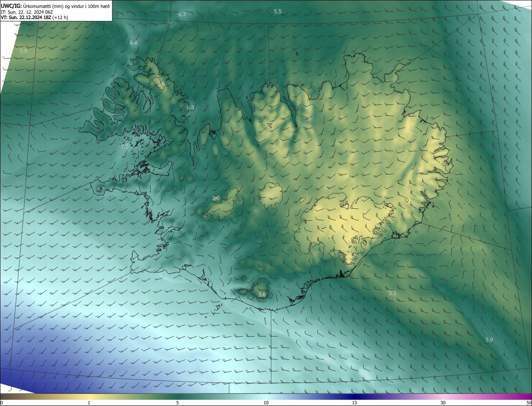
Task: Click the 2.6 value over the Westfjords
Action: tap(161, 84)
